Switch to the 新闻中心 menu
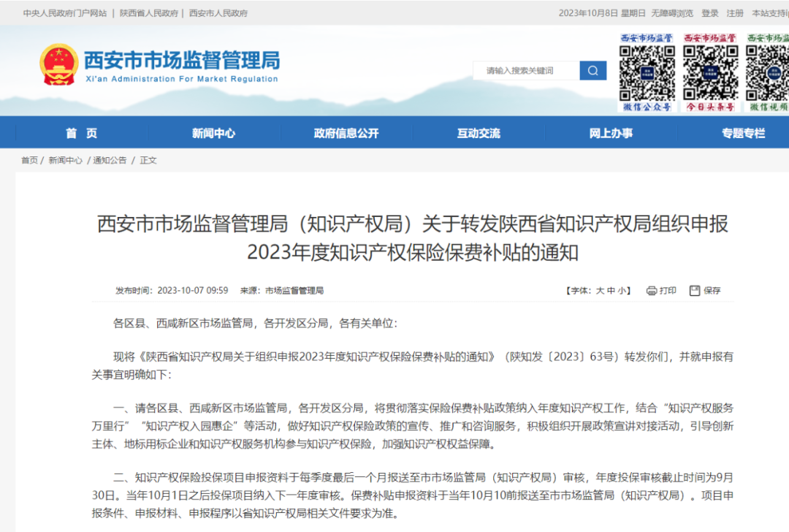789x532 pixels. (x=213, y=132)
